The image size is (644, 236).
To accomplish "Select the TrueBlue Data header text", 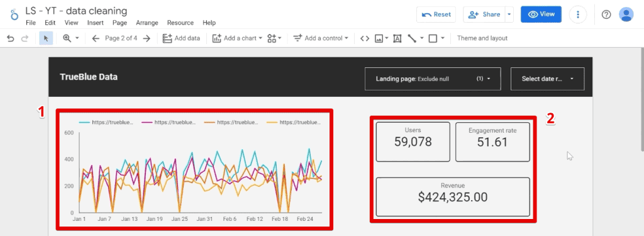I will [x=89, y=77].
